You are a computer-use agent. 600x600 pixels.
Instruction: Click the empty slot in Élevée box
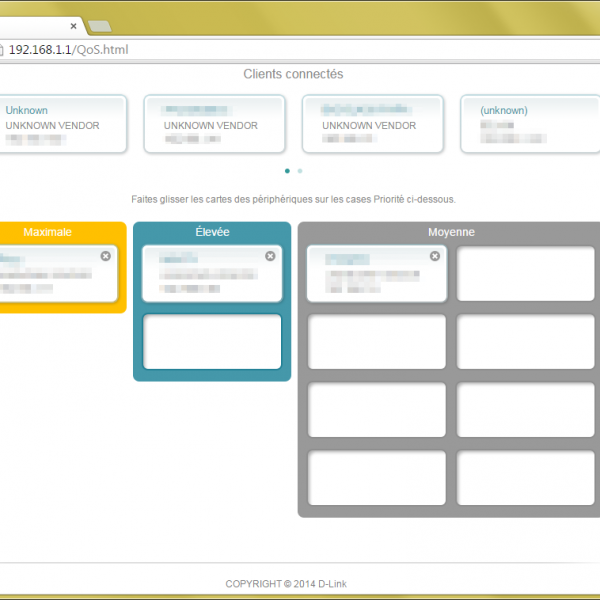(x=212, y=342)
